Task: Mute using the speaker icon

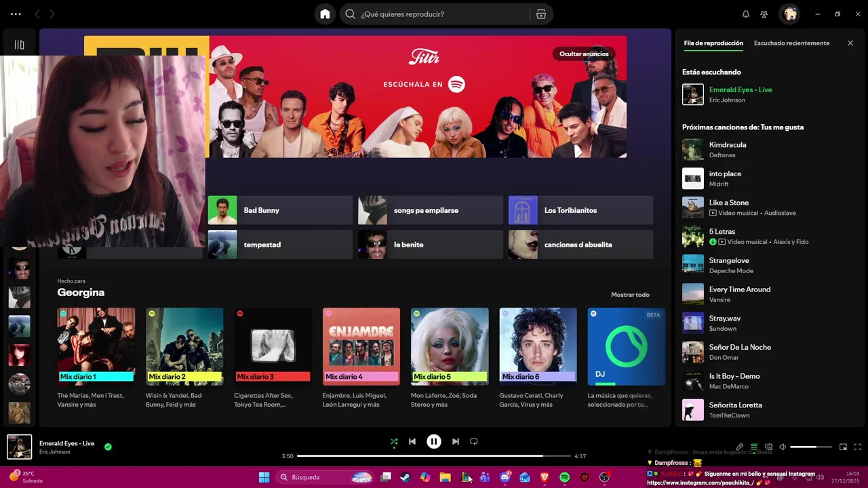Action: click(x=783, y=447)
